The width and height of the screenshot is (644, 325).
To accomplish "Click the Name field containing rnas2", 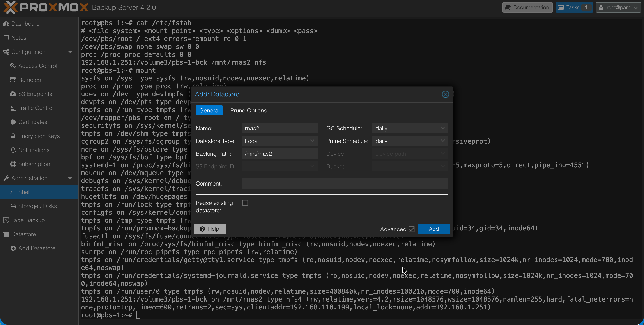I will point(280,128).
